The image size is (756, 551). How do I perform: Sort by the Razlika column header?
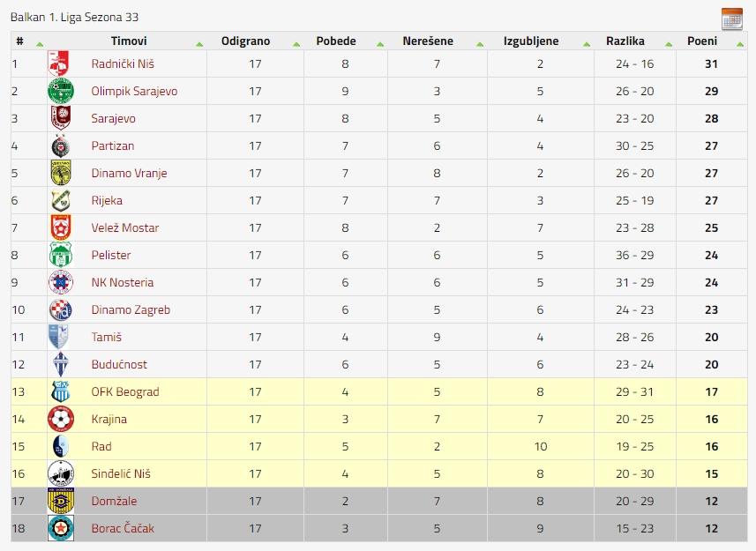click(625, 41)
